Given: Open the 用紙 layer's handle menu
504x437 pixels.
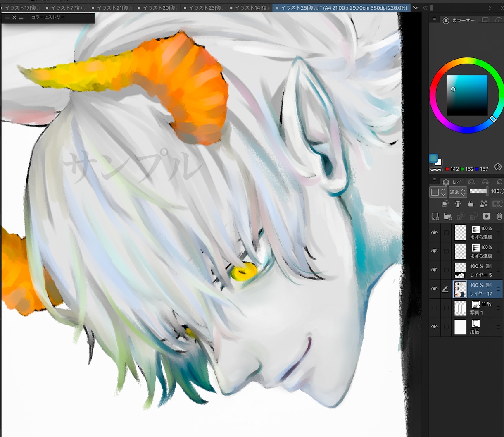Looking at the screenshot, I should coord(498,327).
